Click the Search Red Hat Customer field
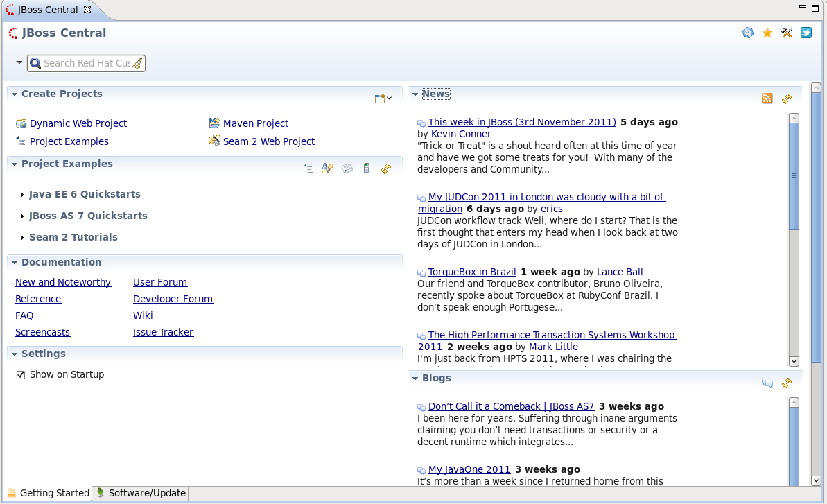The height and width of the screenshot is (504, 827). tap(86, 63)
